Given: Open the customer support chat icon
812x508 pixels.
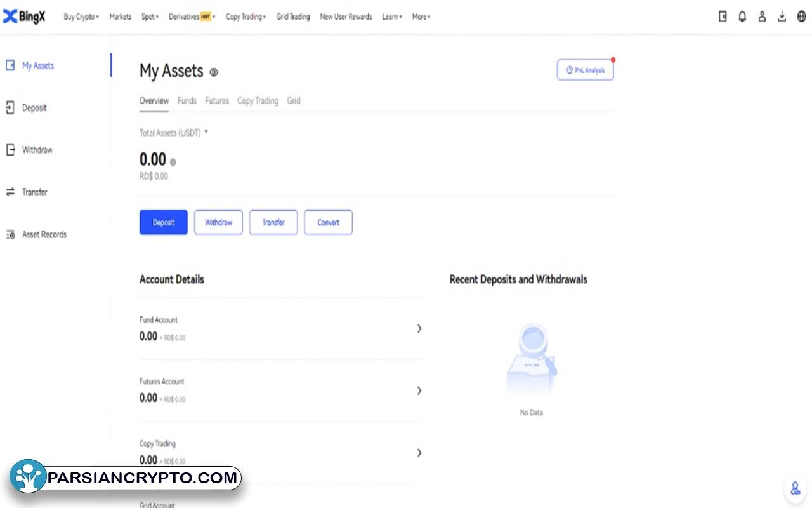Looking at the screenshot, I should click(x=795, y=489).
